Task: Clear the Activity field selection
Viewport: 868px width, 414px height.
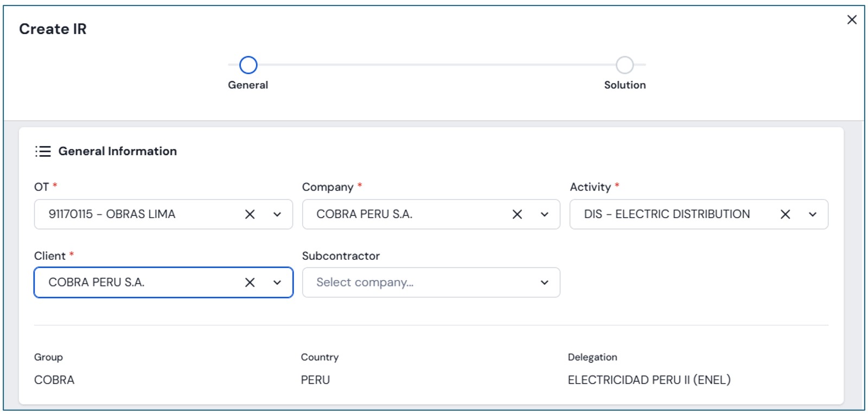Action: click(x=785, y=214)
